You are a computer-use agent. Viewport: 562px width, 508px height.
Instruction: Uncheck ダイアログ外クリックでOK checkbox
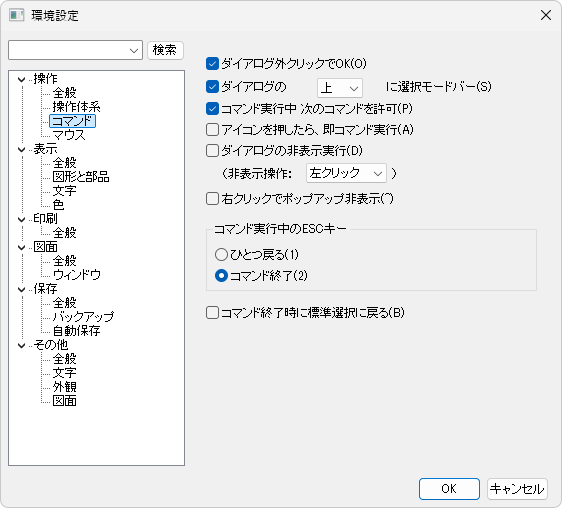pyautogui.click(x=212, y=64)
